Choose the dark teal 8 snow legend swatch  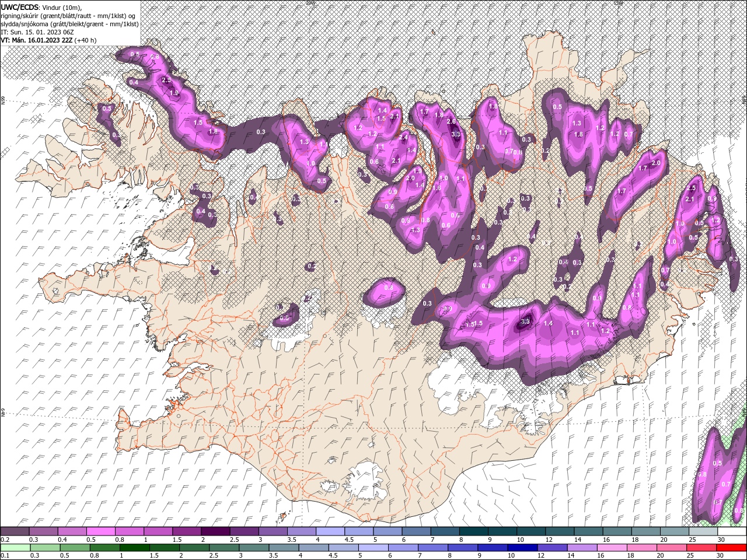tap(473, 531)
